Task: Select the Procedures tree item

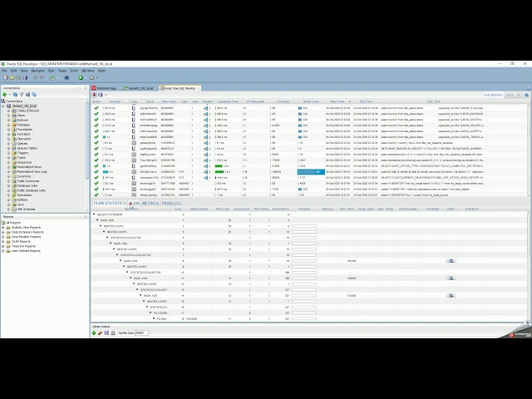Action: pos(25,130)
